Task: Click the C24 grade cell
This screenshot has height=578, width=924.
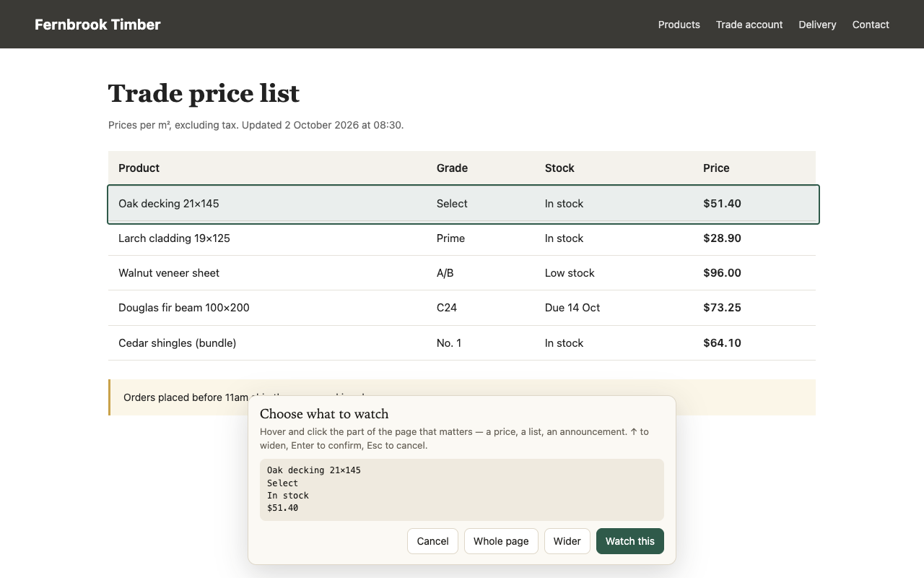Action: click(x=481, y=308)
